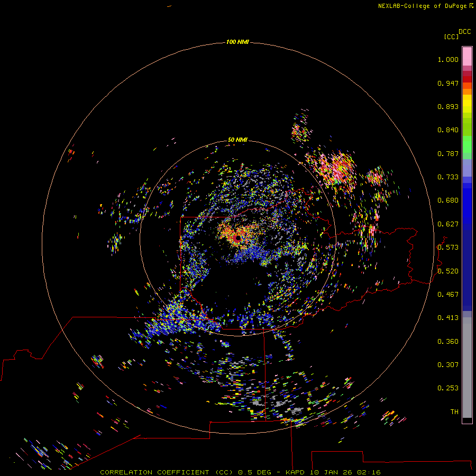Click the TH threshold legend label
The width and height of the screenshot is (476, 476).
click(x=454, y=412)
